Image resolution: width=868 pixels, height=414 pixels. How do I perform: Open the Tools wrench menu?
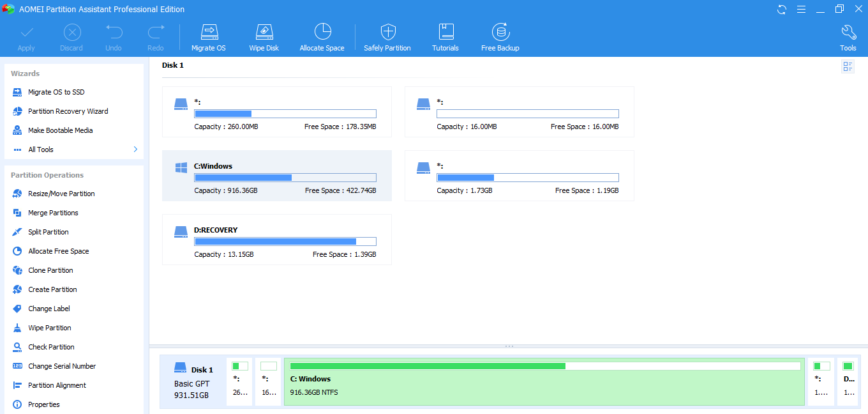[848, 33]
